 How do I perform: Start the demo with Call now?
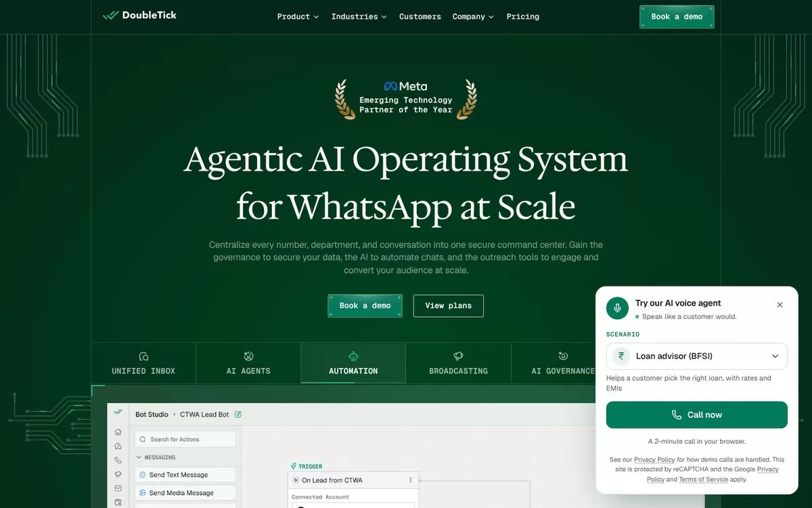(x=697, y=415)
